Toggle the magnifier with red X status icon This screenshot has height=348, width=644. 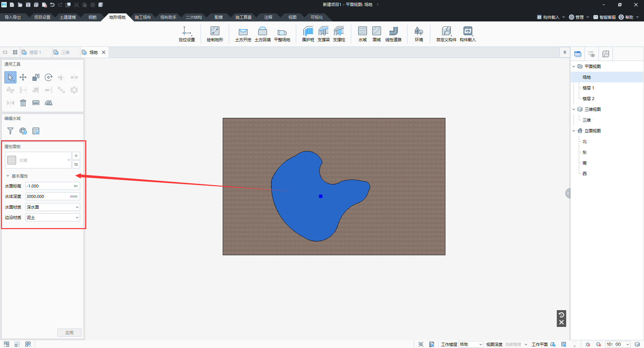(598, 344)
